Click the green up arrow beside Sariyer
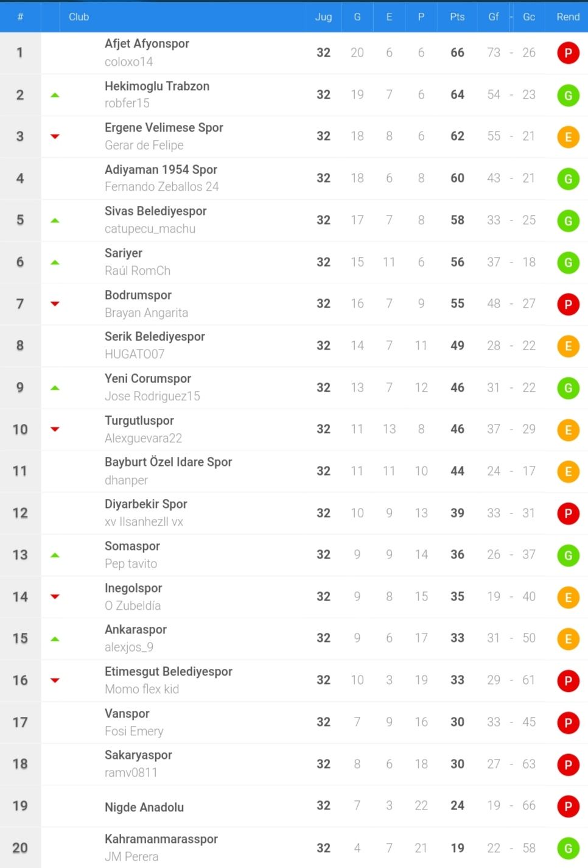Image resolution: width=588 pixels, height=868 pixels. (x=55, y=263)
